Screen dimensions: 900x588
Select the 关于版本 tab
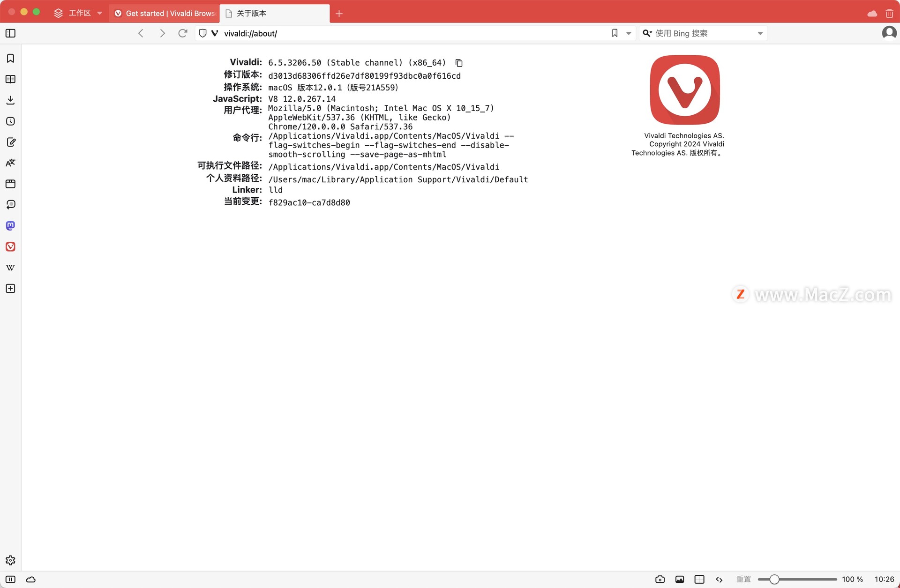click(x=275, y=13)
